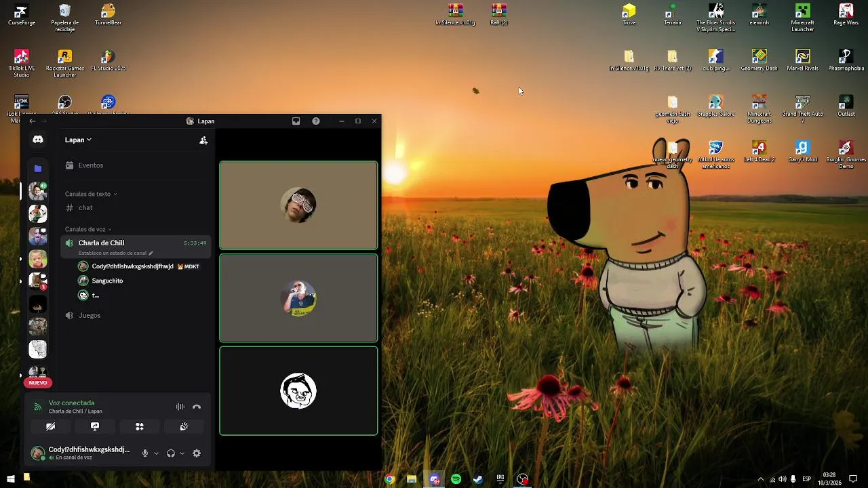
Task: Open the server folder icon in sidebar
Action: (x=38, y=168)
